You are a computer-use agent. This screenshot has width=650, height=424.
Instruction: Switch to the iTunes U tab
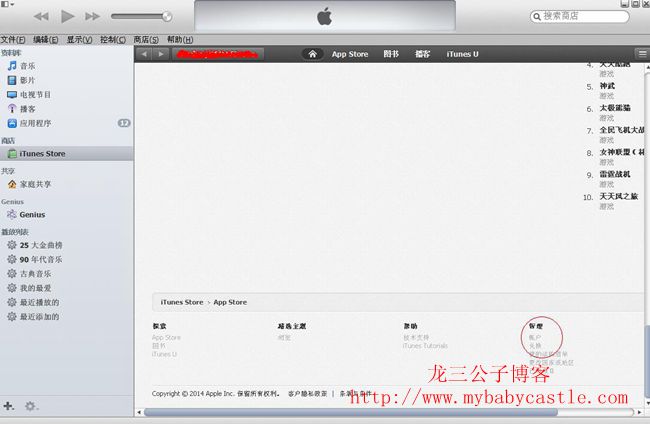coord(462,54)
